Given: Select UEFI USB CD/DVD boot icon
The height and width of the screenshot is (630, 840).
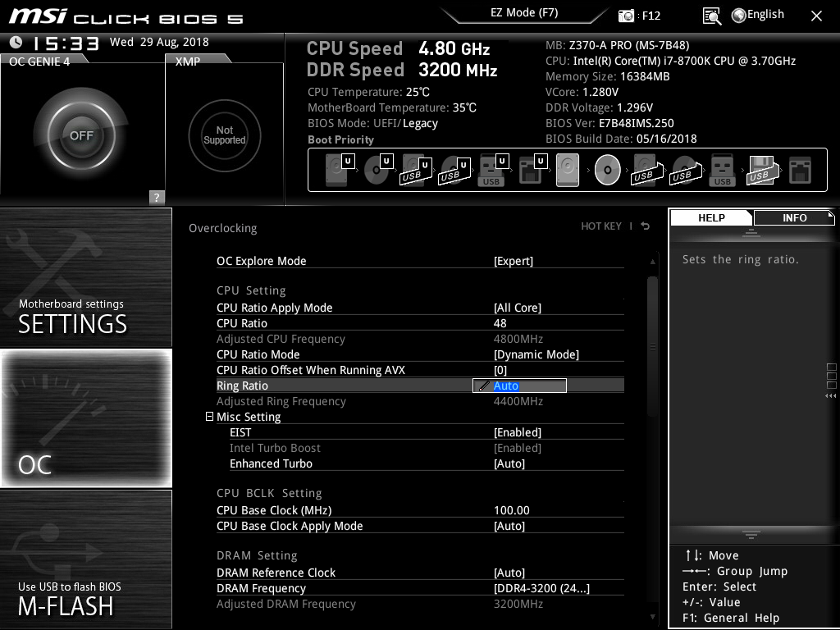Looking at the screenshot, I should (x=454, y=170).
